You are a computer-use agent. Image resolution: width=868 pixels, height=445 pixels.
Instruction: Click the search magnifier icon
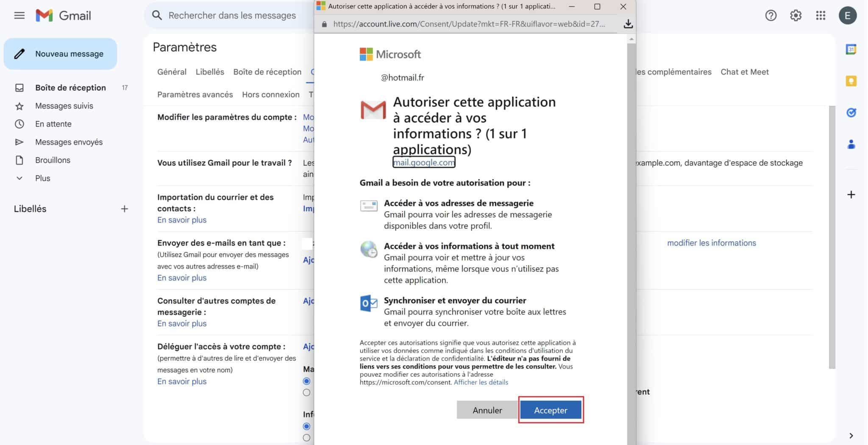157,15
